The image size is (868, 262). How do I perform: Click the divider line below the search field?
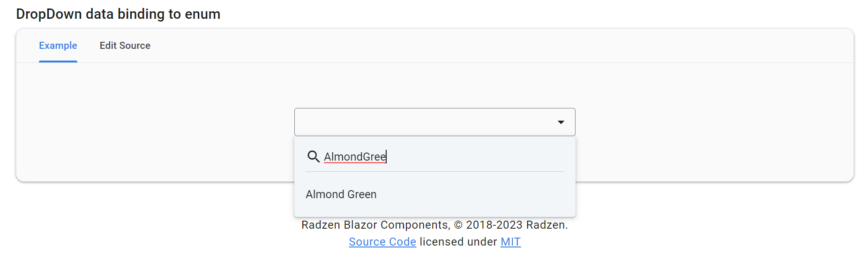tap(435, 172)
